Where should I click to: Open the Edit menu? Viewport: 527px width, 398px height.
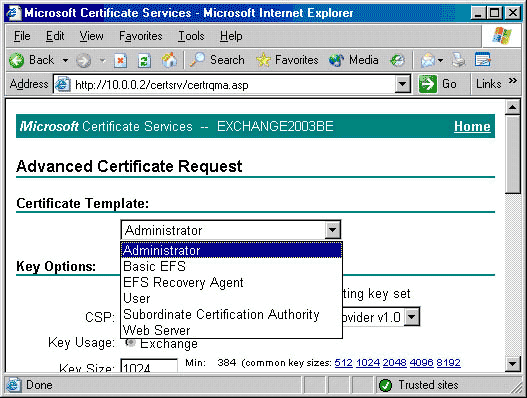pos(55,36)
